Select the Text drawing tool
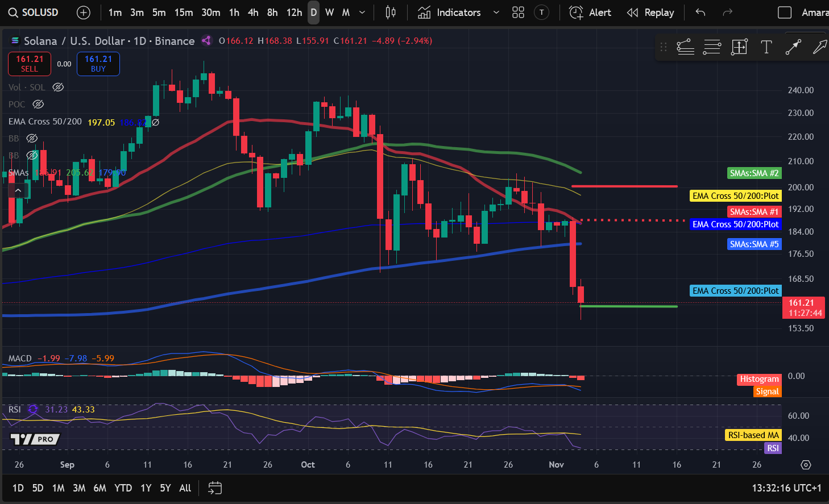829x504 pixels. (766, 47)
